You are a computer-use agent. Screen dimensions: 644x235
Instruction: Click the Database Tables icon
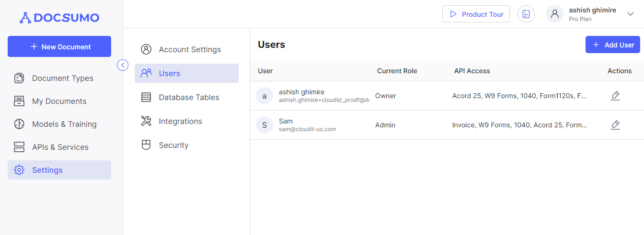(146, 97)
